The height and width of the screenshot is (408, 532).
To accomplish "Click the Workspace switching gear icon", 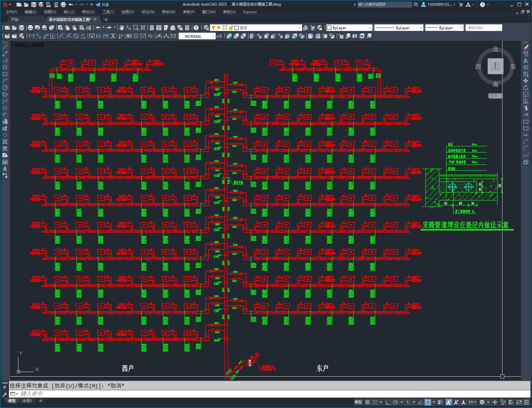I will pyautogui.click(x=482, y=402).
